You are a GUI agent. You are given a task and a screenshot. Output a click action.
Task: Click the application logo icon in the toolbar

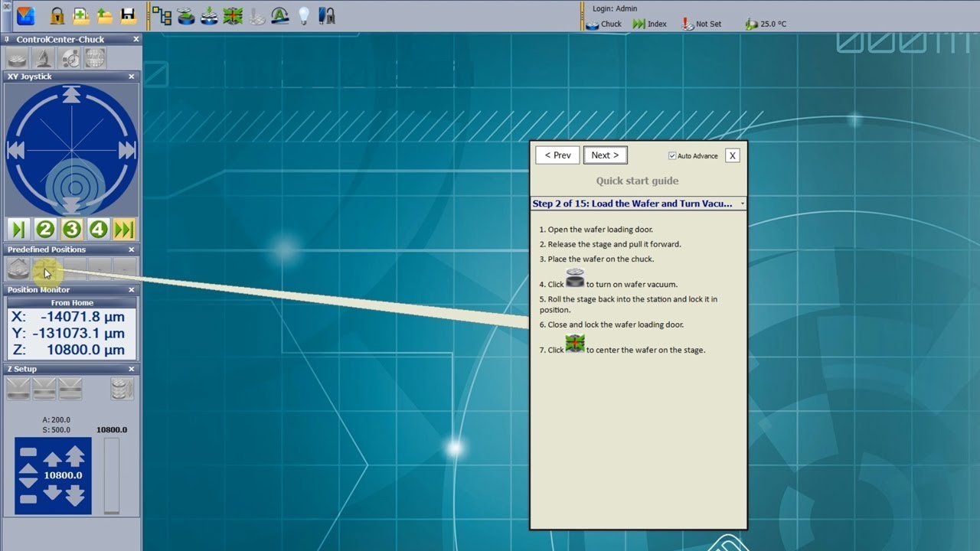[x=26, y=15]
